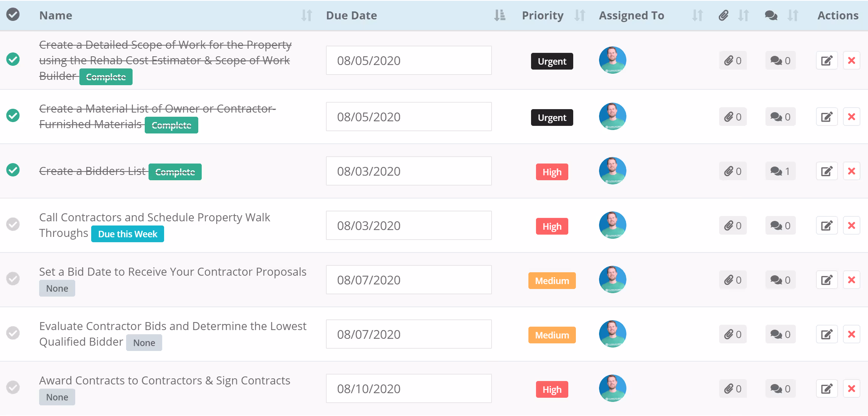Delete the 'Set a Bid Date' task
The height and width of the screenshot is (416, 868).
point(852,280)
